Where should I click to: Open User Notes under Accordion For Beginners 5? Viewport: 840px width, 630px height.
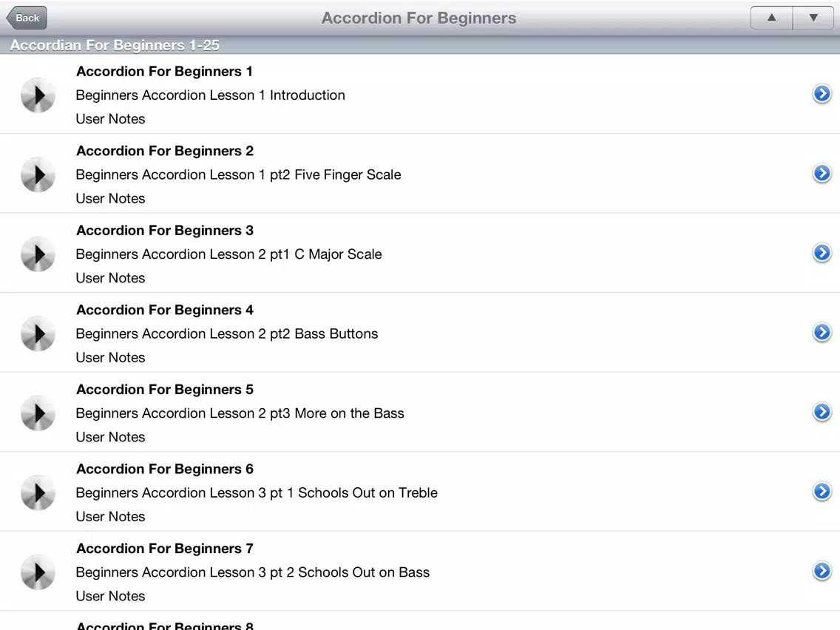(x=110, y=437)
